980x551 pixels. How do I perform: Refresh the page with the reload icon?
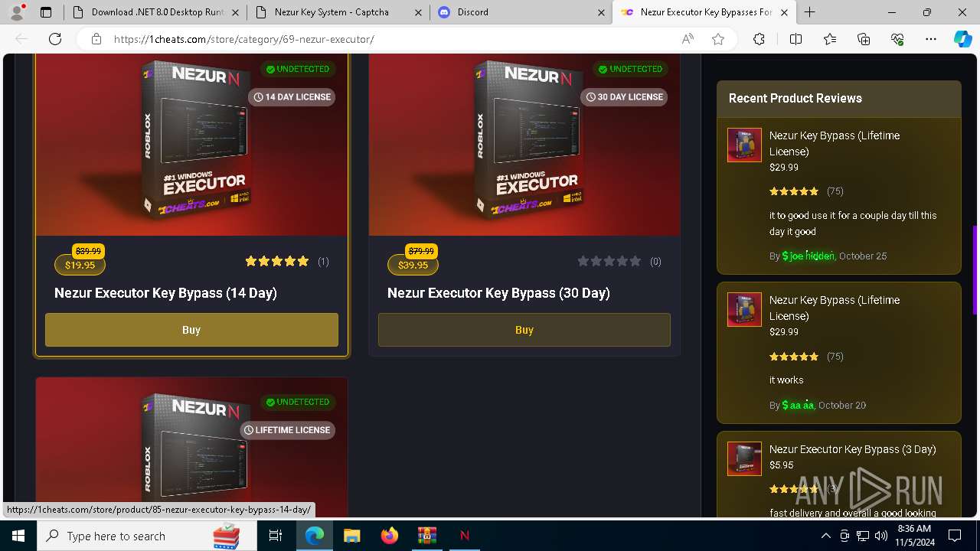click(55, 39)
